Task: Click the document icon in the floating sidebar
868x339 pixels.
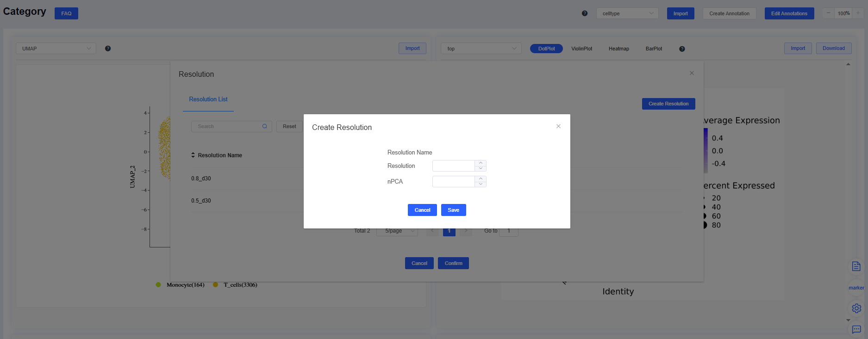Action: click(856, 266)
